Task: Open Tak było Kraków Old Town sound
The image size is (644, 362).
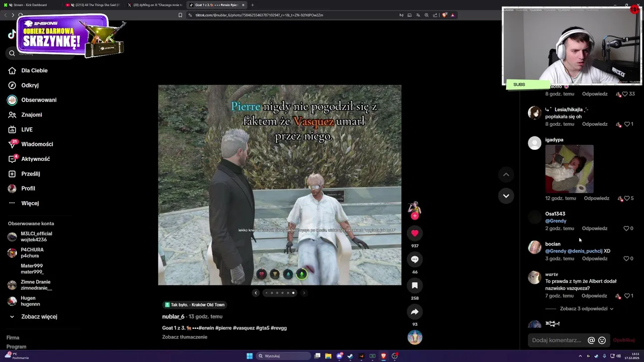Action: (195, 305)
